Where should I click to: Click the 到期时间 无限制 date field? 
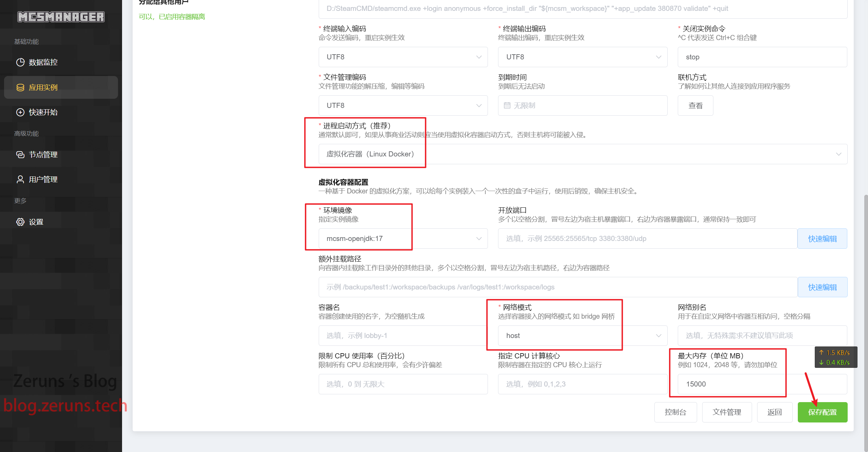pos(583,106)
